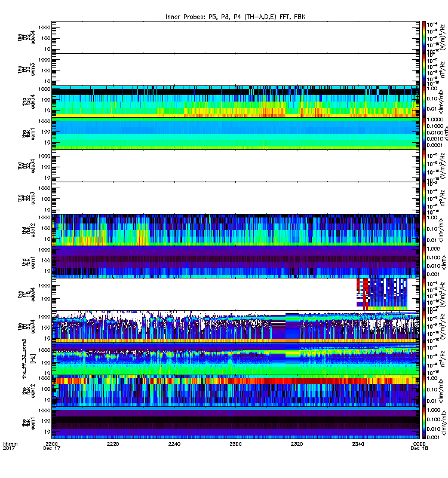
Task: Click the topmost (V/m)²/Hz colorbar
Action: [424, 37]
